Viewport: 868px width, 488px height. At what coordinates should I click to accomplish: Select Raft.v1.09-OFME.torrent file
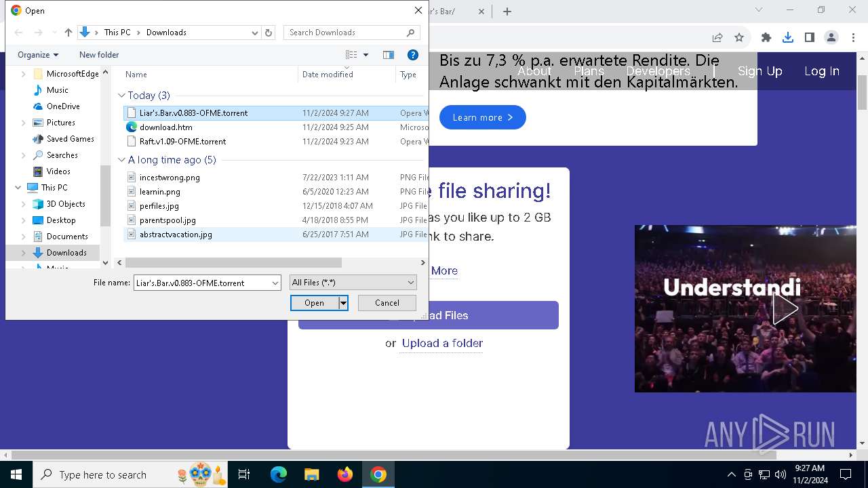[x=182, y=142]
